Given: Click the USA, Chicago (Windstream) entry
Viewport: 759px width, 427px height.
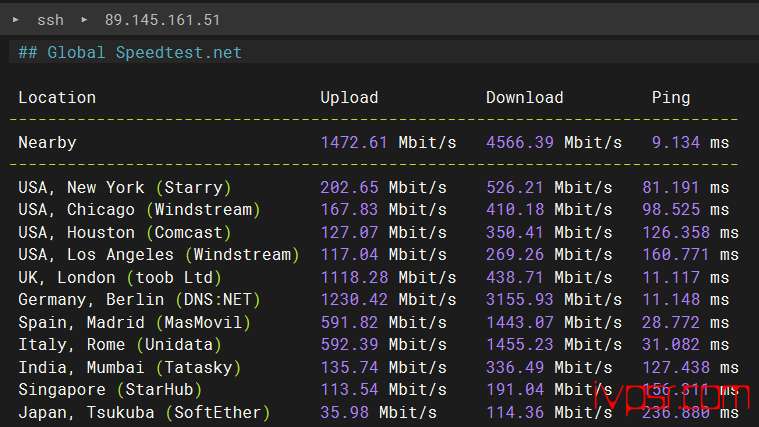Looking at the screenshot, I should (139, 209).
